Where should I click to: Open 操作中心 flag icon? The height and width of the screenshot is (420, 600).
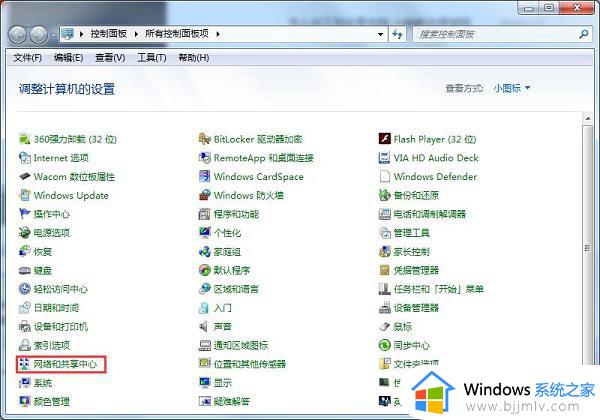[x=24, y=214]
